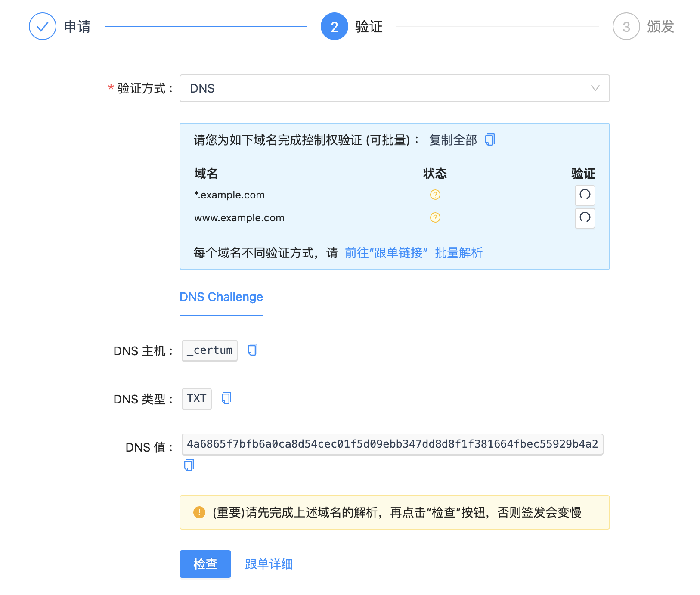Click step 2 验证 indicator
700x595 pixels.
[334, 27]
